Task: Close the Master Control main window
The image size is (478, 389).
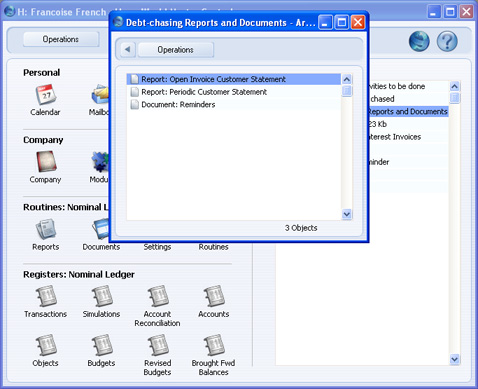Action: 466,12
